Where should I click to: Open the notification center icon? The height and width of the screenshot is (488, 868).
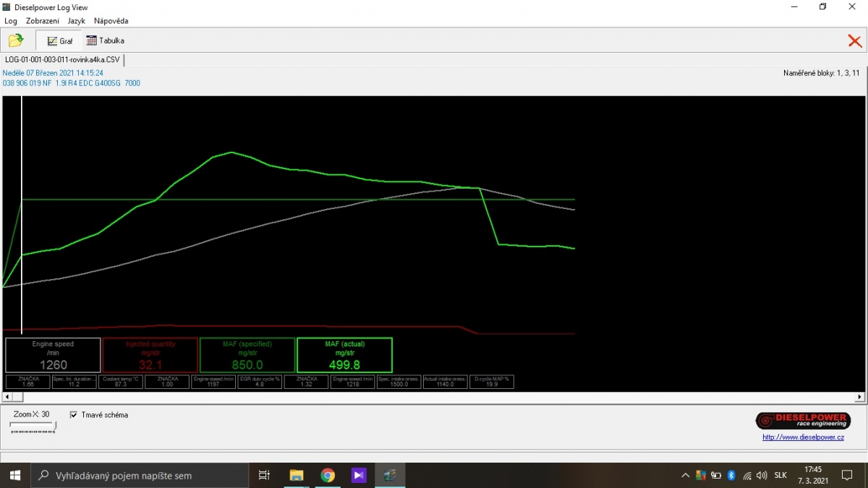point(847,475)
